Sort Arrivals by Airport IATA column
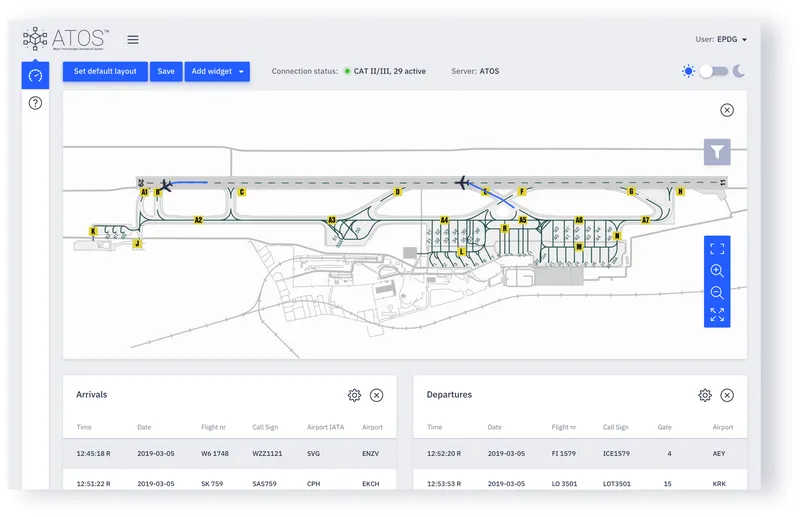This screenshot has height=517, width=800. click(326, 427)
